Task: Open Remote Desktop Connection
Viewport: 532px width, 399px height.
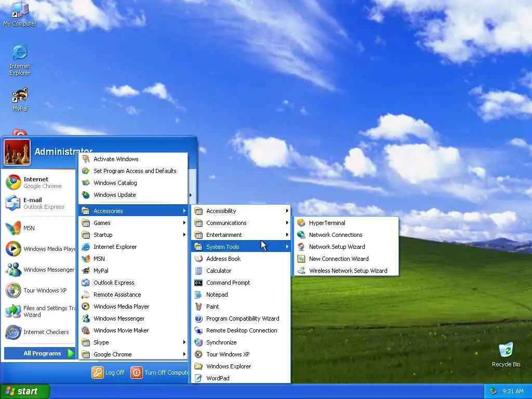Action: point(241,330)
